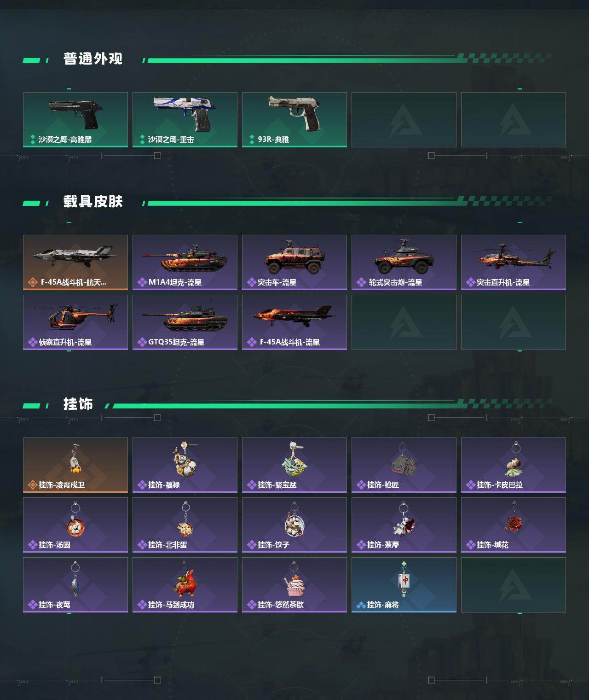
Task: Choose the 93R-典雅 pistol skin
Action: (x=294, y=120)
